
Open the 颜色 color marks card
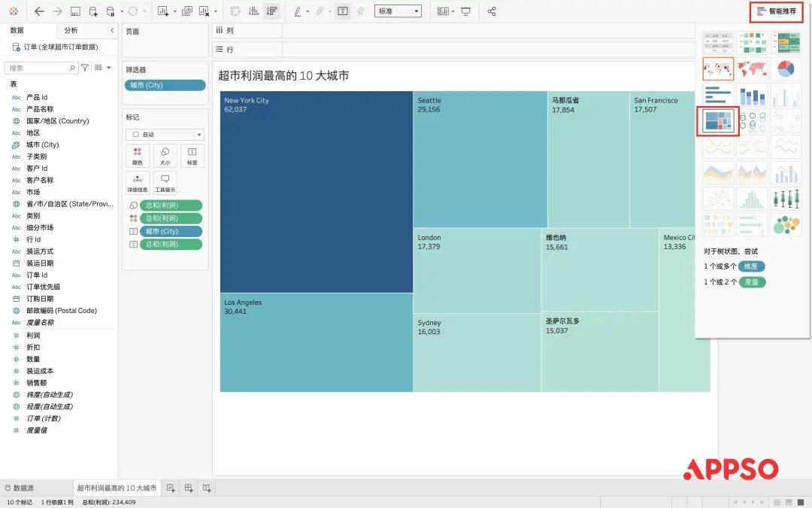point(138,156)
